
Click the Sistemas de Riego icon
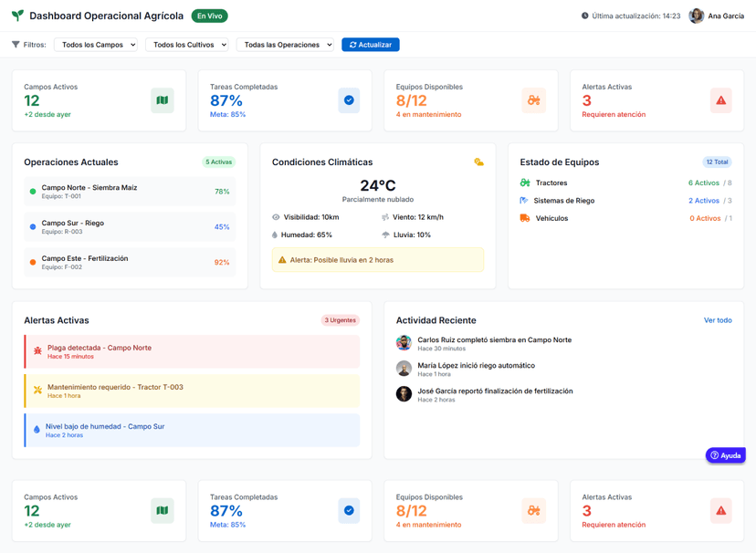(524, 201)
